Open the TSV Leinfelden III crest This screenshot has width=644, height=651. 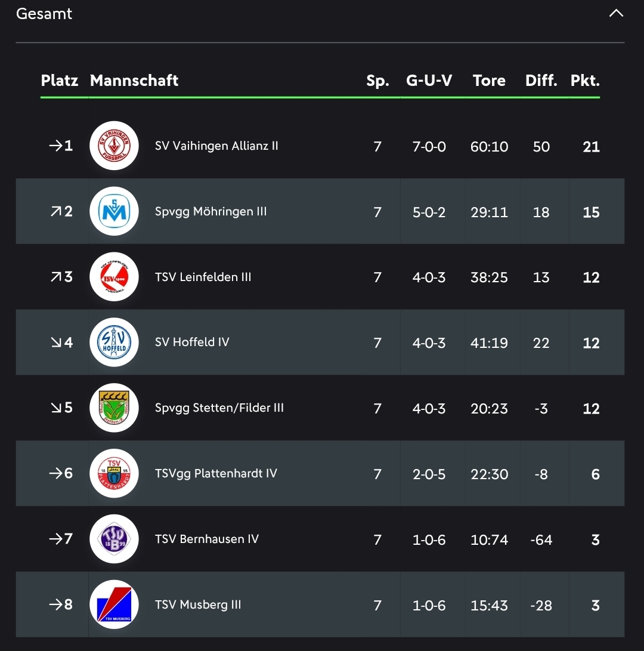[x=114, y=277]
